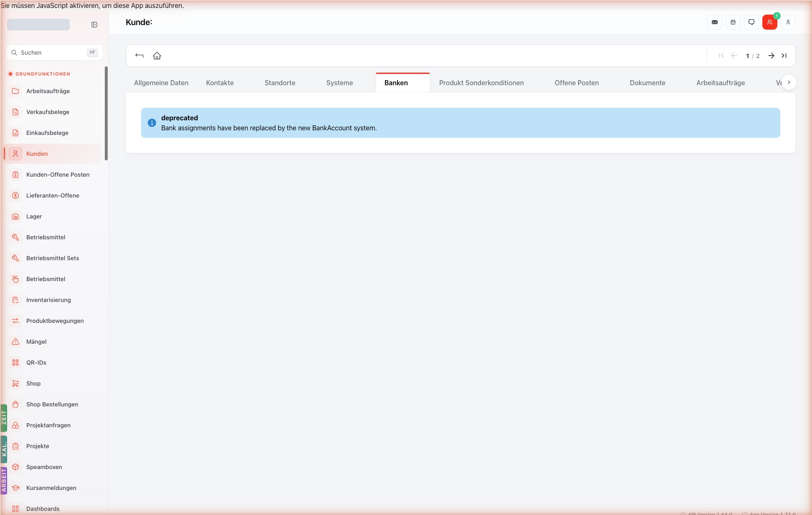812x515 pixels.
Task: Go to home via house icon
Action: click(157, 56)
